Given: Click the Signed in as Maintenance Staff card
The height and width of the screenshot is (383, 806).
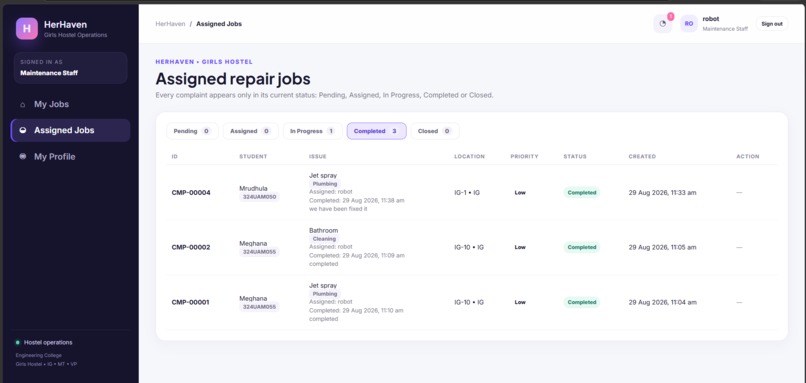Looking at the screenshot, I should pyautogui.click(x=70, y=68).
